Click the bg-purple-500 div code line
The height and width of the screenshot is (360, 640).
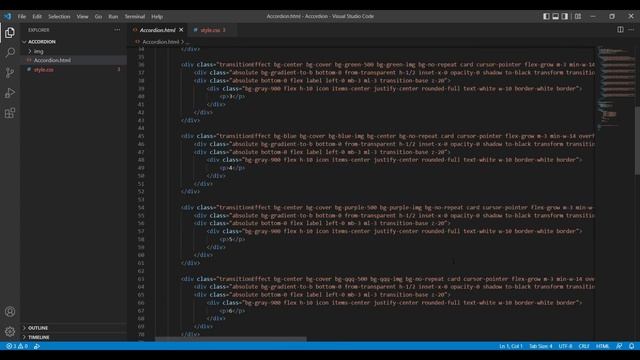[x=387, y=207]
